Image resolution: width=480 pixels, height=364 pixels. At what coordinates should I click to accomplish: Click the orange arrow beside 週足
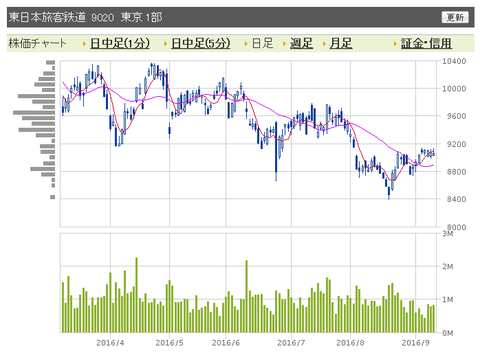(x=284, y=44)
